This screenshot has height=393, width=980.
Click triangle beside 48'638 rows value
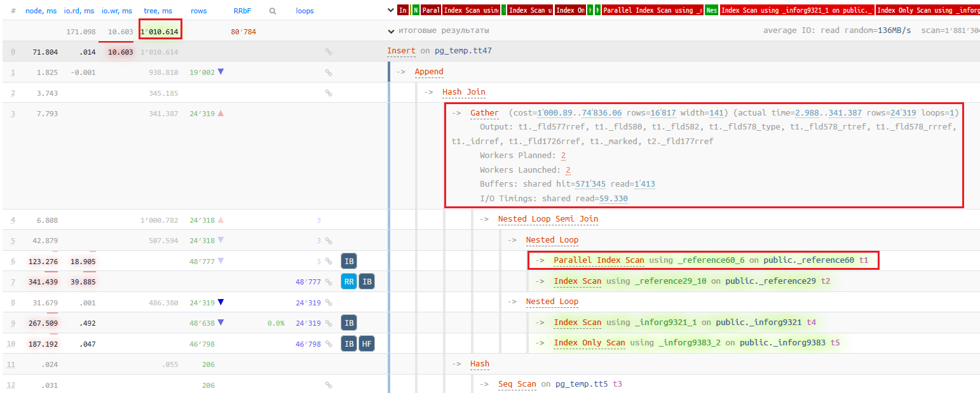[221, 322]
